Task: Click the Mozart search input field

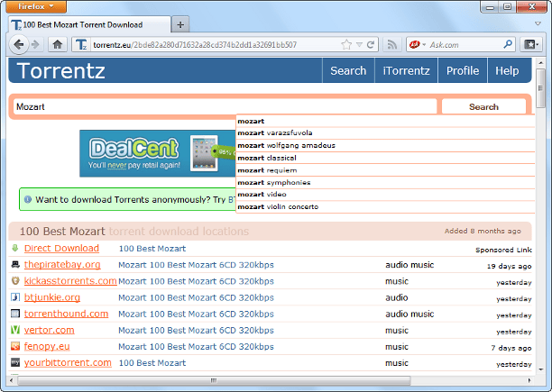Action: pyautogui.click(x=225, y=106)
